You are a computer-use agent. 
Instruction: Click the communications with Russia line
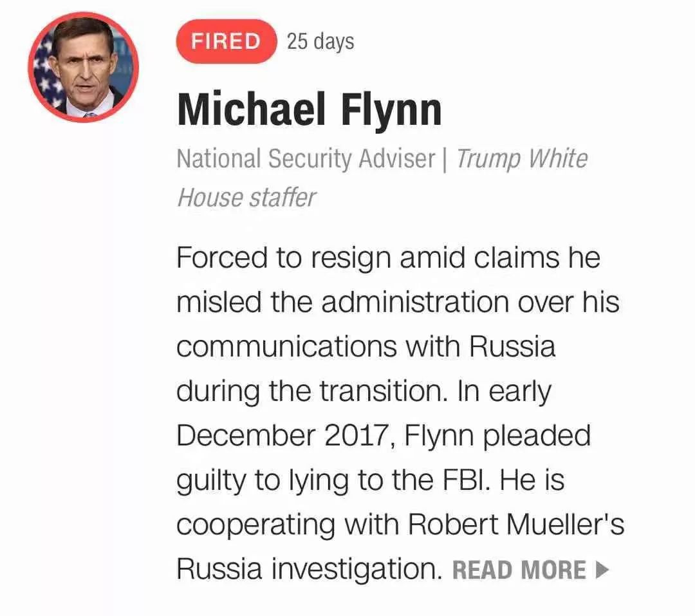[x=366, y=346]
